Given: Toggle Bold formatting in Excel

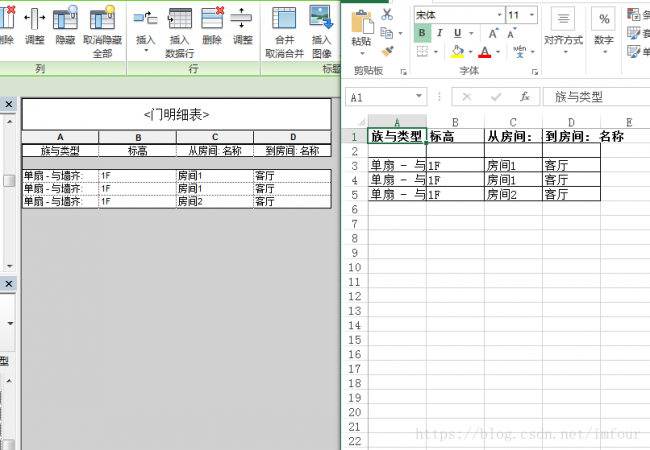Looking at the screenshot, I should [422, 33].
